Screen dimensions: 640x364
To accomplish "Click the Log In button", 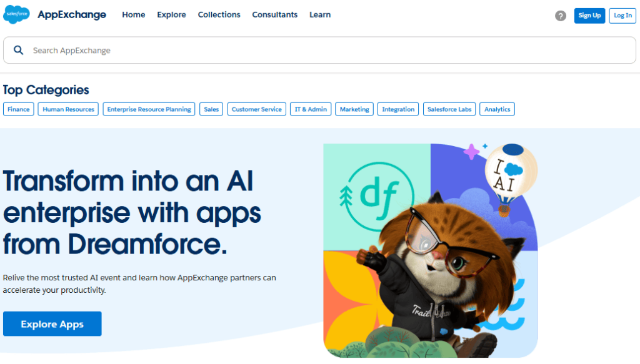I will (622, 16).
